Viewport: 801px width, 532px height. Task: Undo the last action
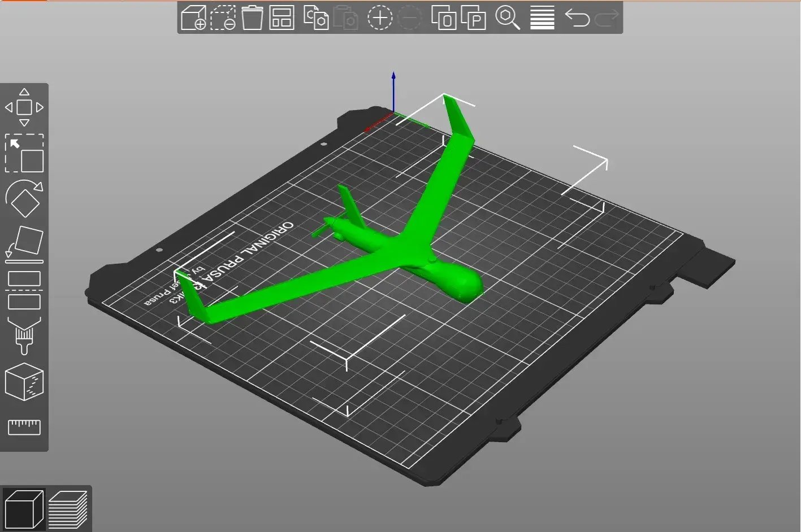577,18
